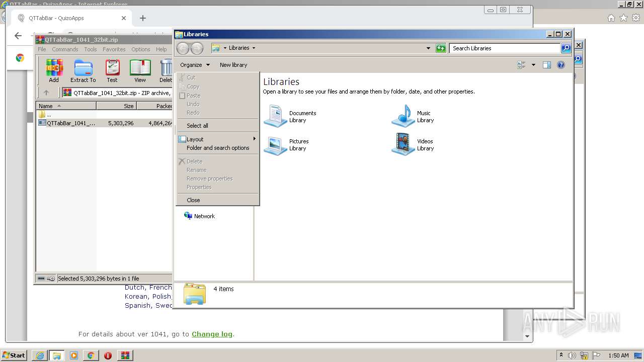644x362 pixels.
Task: Click the Size column header
Action: tap(116, 106)
